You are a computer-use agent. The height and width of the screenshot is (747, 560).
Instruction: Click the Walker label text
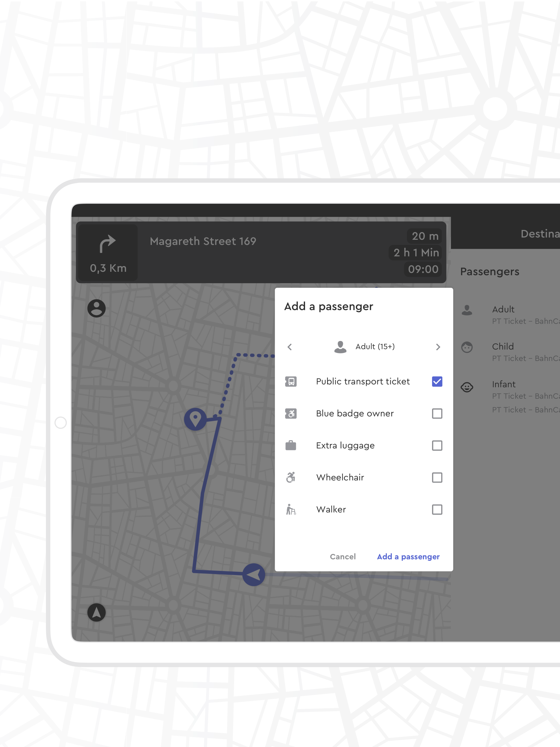click(331, 509)
